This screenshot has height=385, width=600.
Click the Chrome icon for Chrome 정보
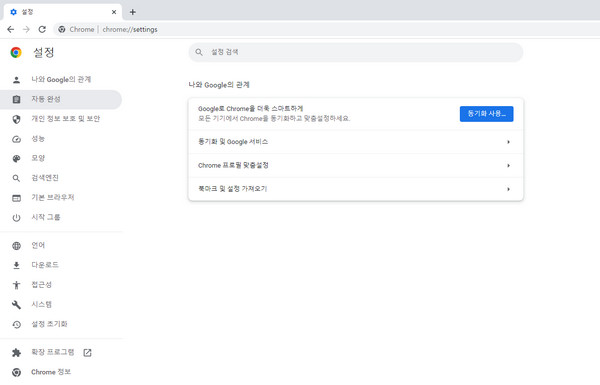(16, 372)
